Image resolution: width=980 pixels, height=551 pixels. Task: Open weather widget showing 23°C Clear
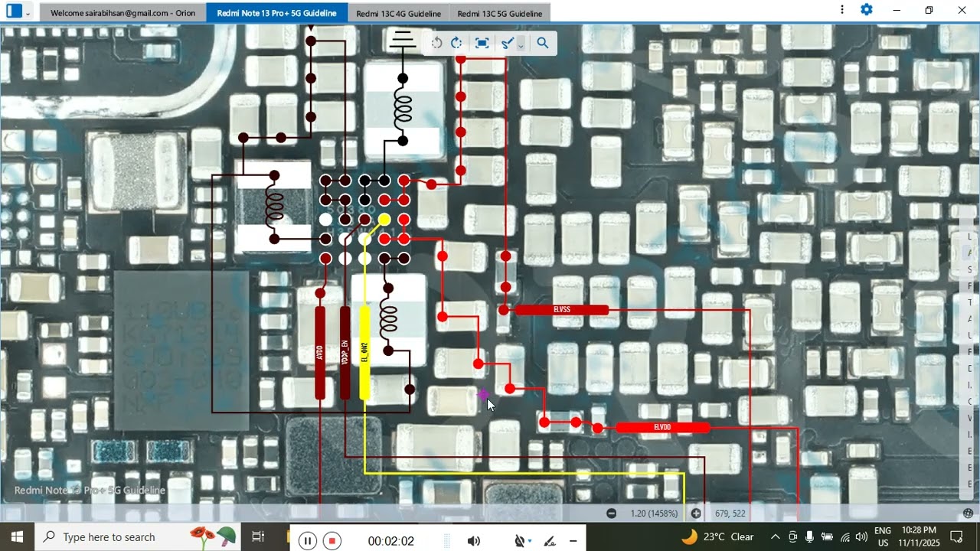[x=718, y=536]
